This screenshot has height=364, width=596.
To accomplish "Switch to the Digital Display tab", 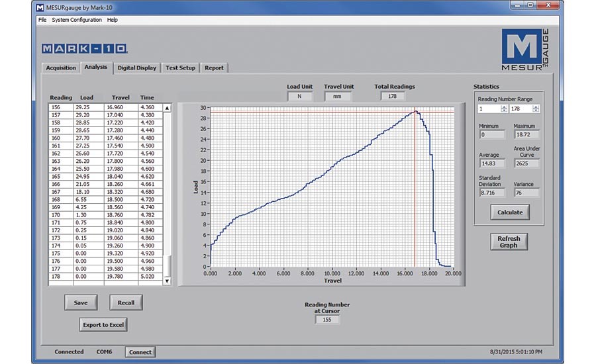I will point(136,68).
